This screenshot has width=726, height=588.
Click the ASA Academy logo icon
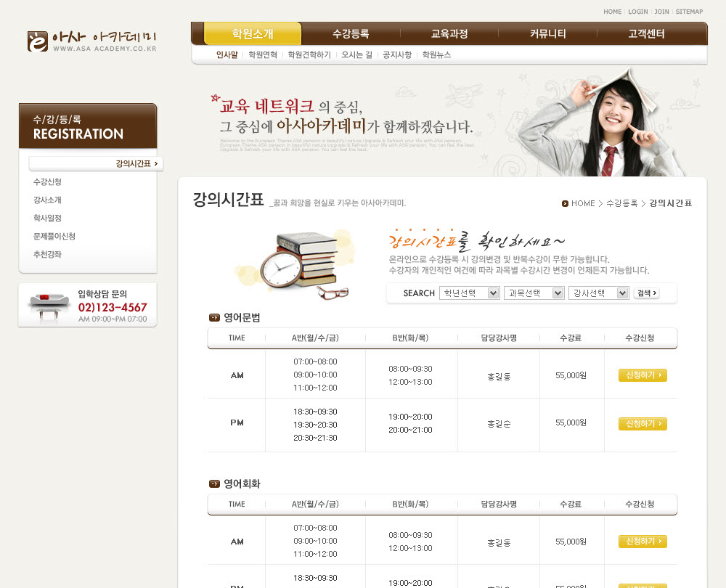point(38,41)
